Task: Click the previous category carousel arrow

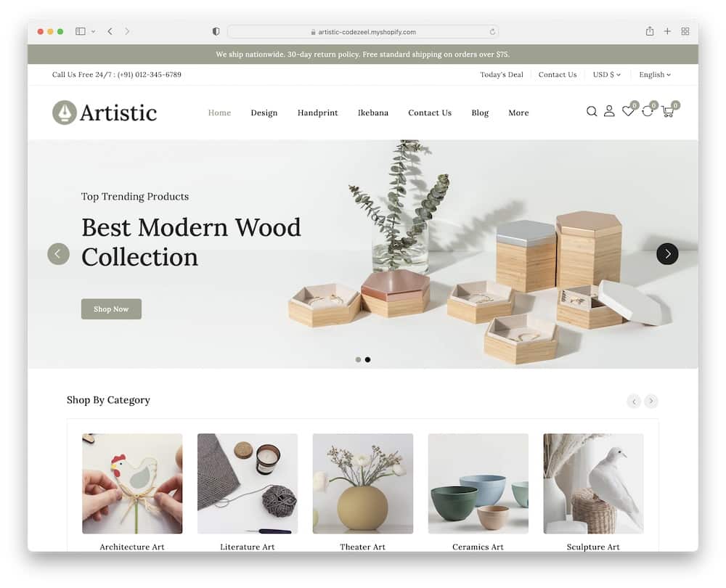Action: pyautogui.click(x=634, y=401)
